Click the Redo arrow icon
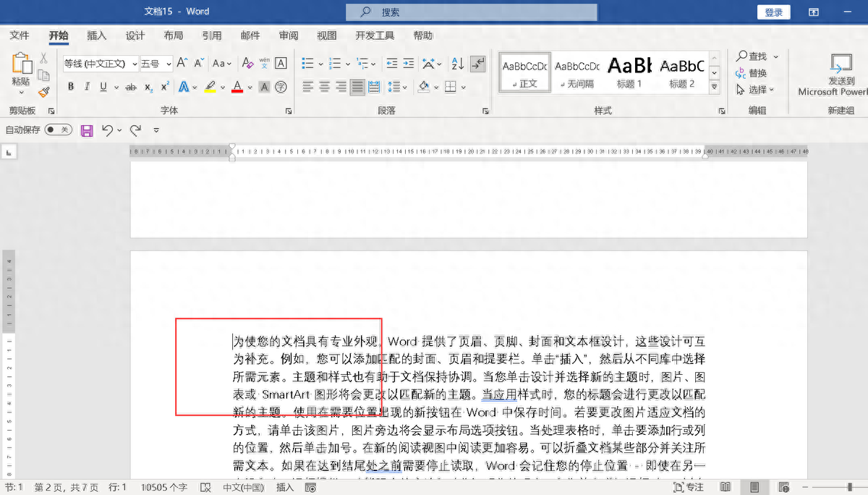 [x=135, y=130]
